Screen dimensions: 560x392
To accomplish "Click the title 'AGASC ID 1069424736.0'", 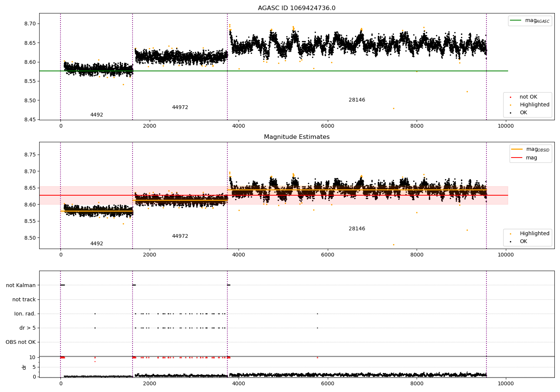I will coord(296,8).
